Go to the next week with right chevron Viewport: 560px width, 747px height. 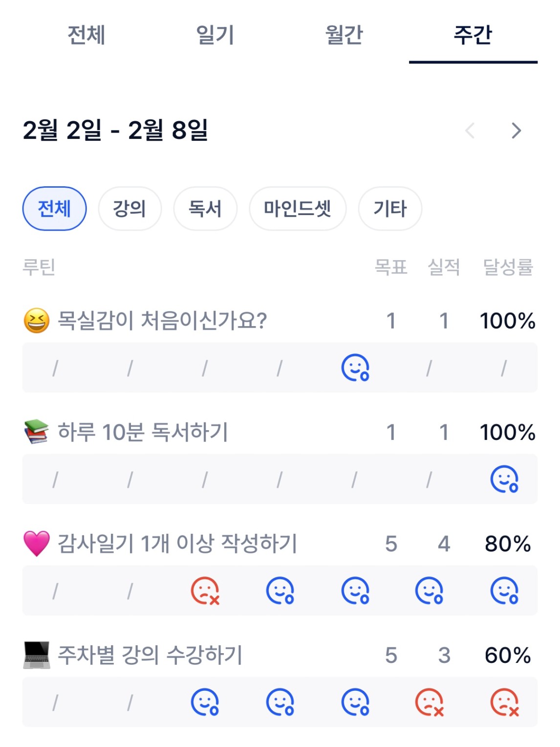click(516, 131)
